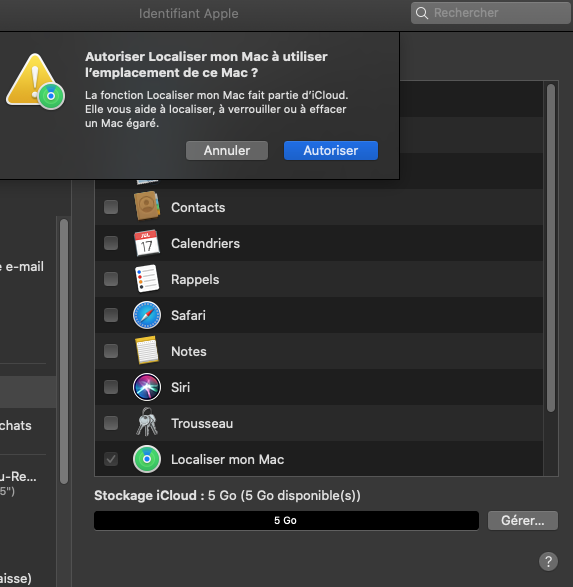Click the Gérer... storage button
This screenshot has height=587, width=573.
(522, 520)
